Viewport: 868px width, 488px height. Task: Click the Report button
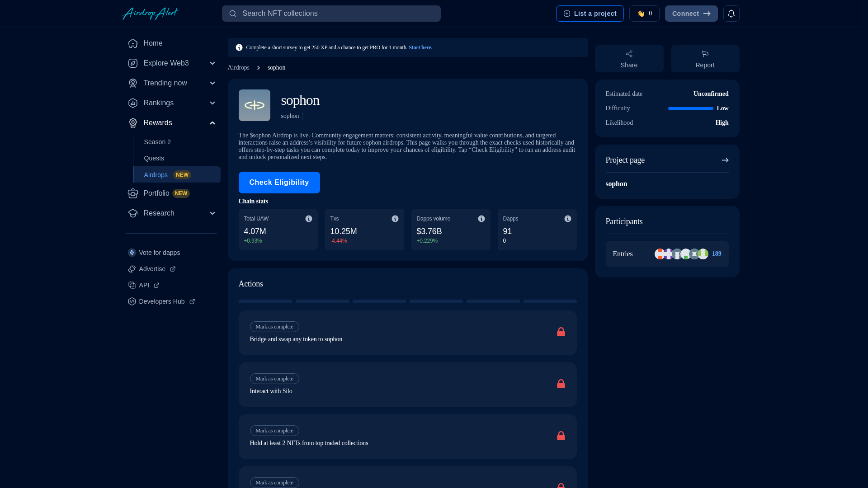tap(705, 59)
